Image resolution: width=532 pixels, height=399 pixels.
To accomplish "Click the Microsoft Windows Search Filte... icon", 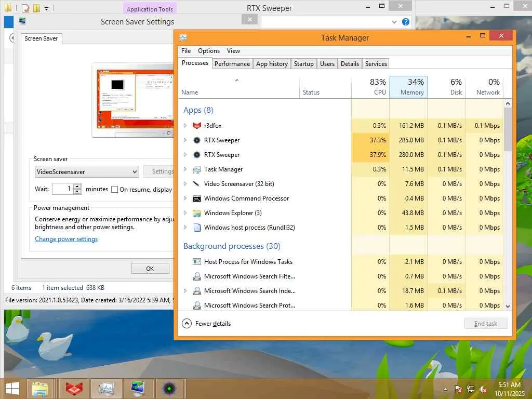I will 197,276.
